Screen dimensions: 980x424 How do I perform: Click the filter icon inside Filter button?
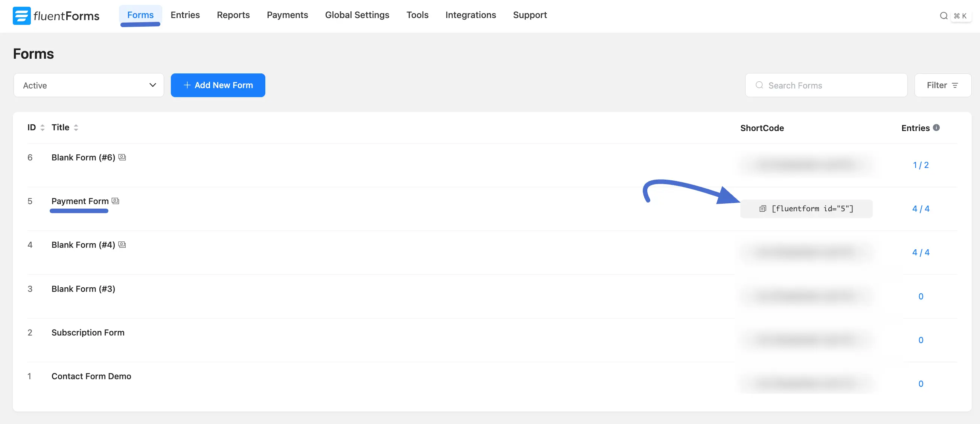point(956,85)
